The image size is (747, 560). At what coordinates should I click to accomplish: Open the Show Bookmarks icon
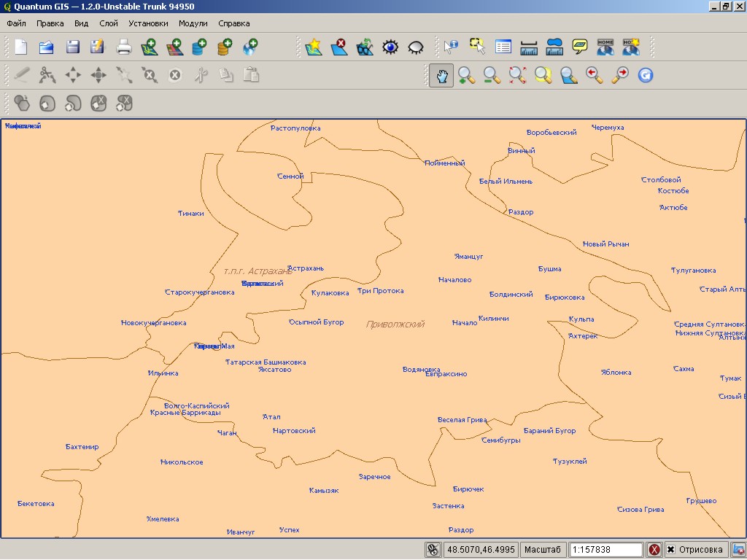(x=605, y=47)
